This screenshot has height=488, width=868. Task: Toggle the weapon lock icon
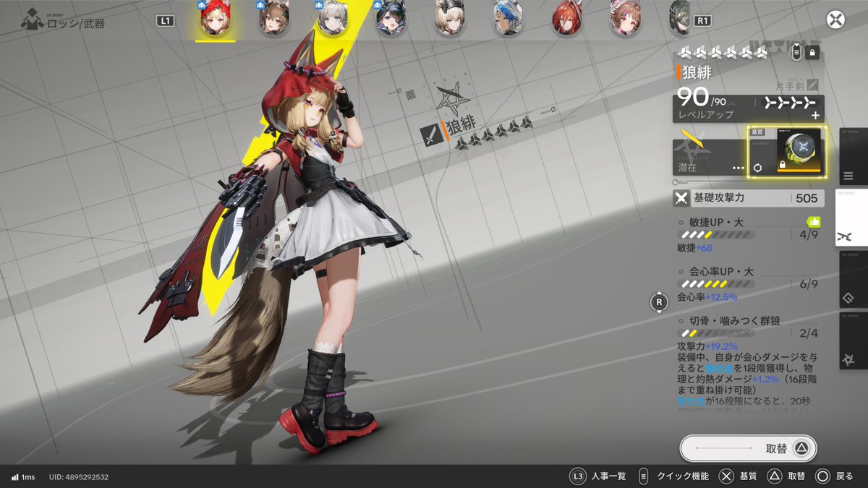812,52
